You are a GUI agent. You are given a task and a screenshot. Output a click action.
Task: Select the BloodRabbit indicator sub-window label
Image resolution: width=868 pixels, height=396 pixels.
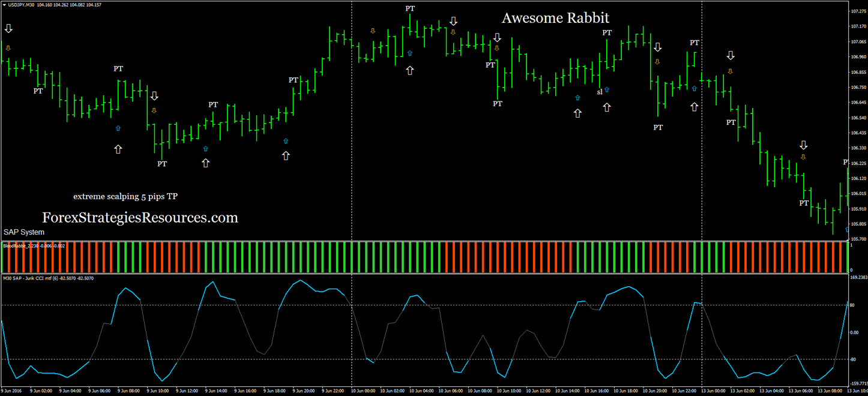click(34, 245)
